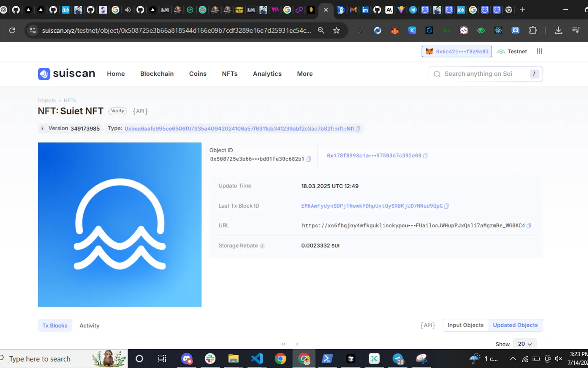Viewport: 588px width, 368px height.
Task: Open Slack from the taskbar
Action: [x=210, y=359]
